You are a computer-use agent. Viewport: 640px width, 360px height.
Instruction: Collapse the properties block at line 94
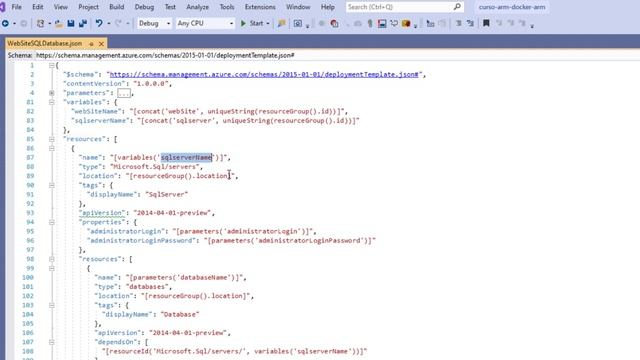52,222
